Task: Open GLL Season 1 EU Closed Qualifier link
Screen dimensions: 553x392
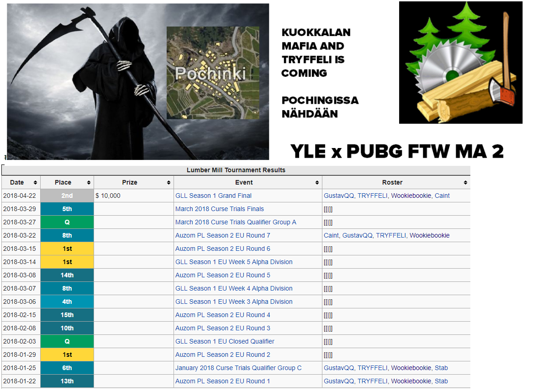Action: pos(225,341)
